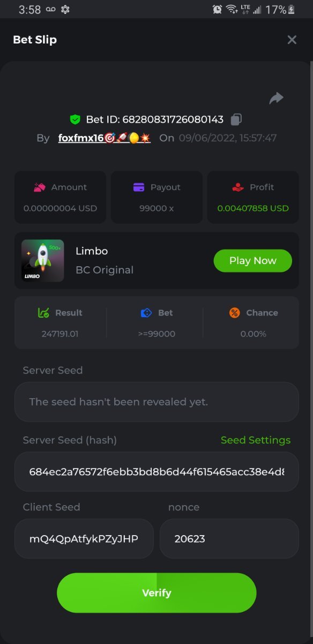Select the nonce field showing 20623
Image resolution: width=313 pixels, height=644 pixels.
(x=229, y=538)
